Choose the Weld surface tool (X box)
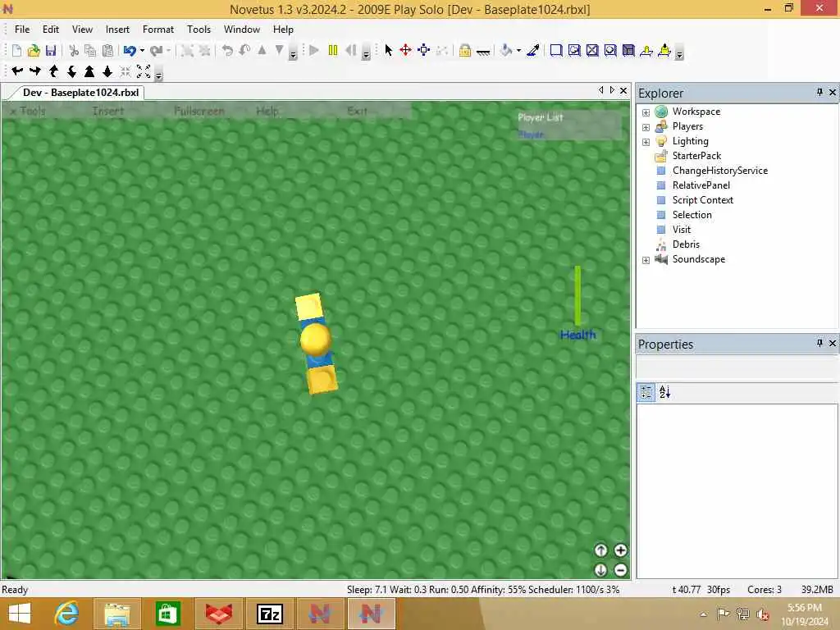This screenshot has height=630, width=840. [x=592, y=50]
